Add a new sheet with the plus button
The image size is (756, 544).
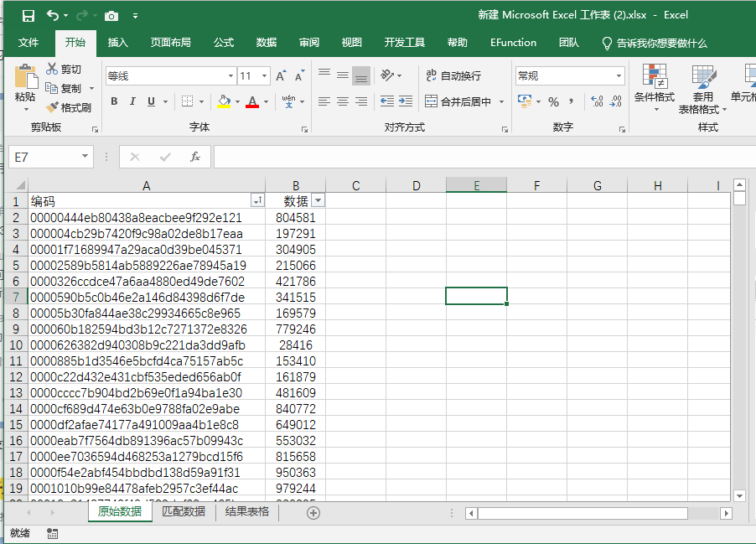pos(313,513)
